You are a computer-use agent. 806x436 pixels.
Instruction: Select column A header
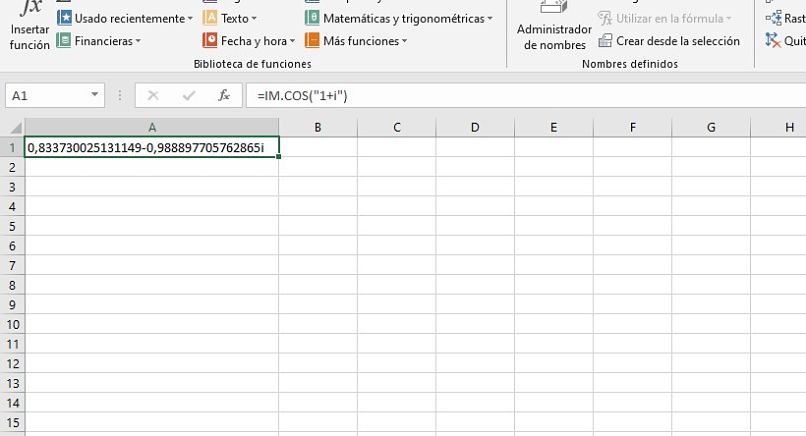(152, 128)
